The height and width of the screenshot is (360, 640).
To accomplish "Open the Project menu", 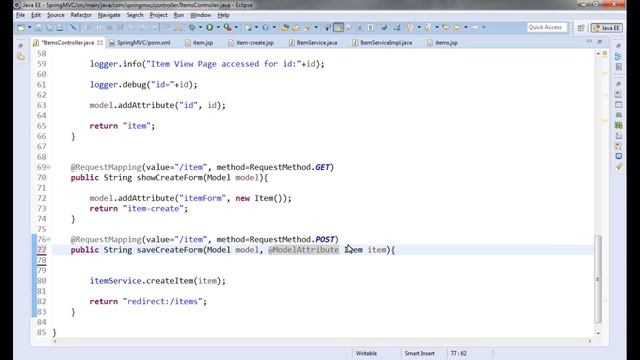I will 158,15.
